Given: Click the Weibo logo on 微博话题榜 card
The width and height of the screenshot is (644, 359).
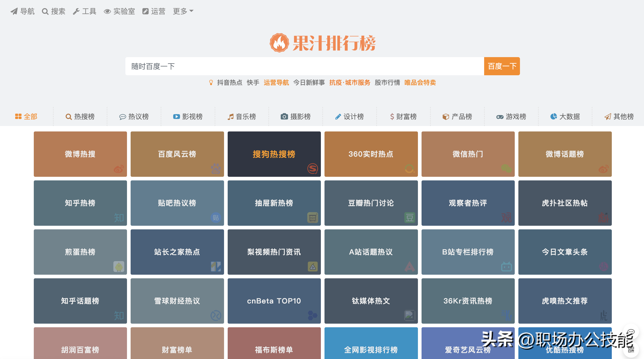Looking at the screenshot, I should (x=603, y=169).
